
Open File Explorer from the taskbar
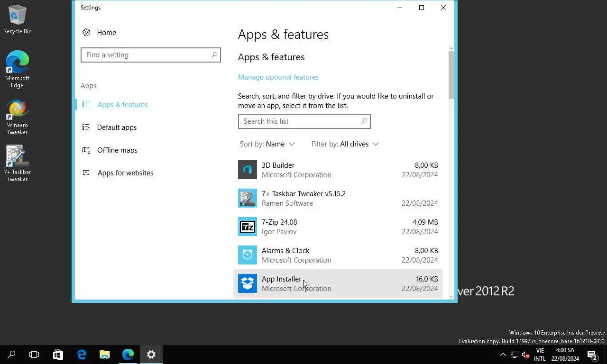point(105,355)
